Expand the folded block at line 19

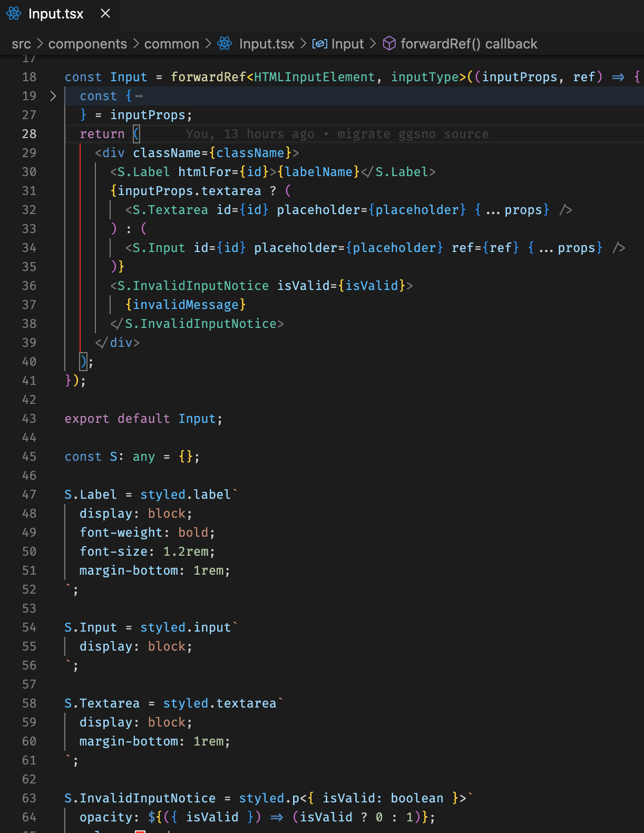pos(53,96)
